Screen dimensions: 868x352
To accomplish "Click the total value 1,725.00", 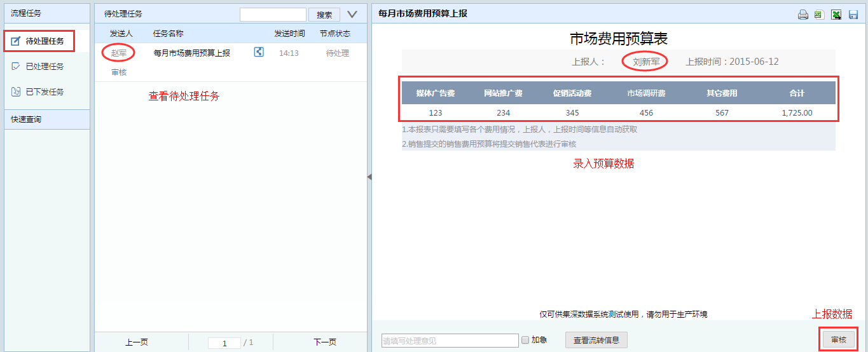I will (797, 112).
